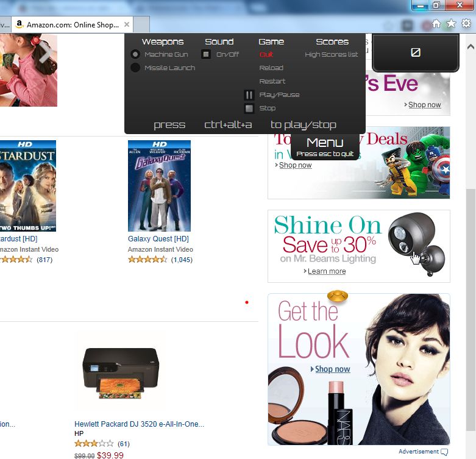The height and width of the screenshot is (459, 476).
Task: Click the page scroll-up arrow
Action: coord(471,47)
